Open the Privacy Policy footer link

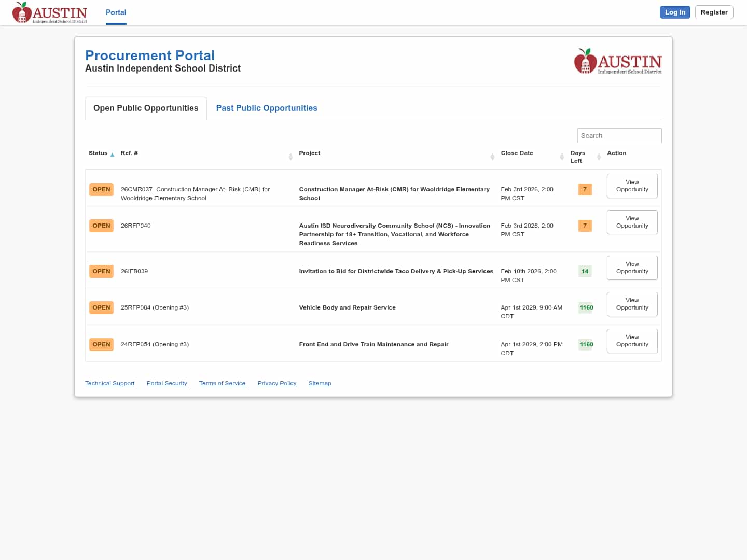276,384
